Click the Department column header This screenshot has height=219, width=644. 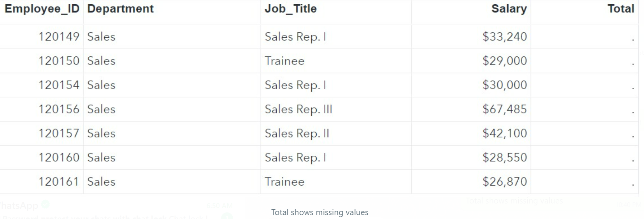click(120, 9)
